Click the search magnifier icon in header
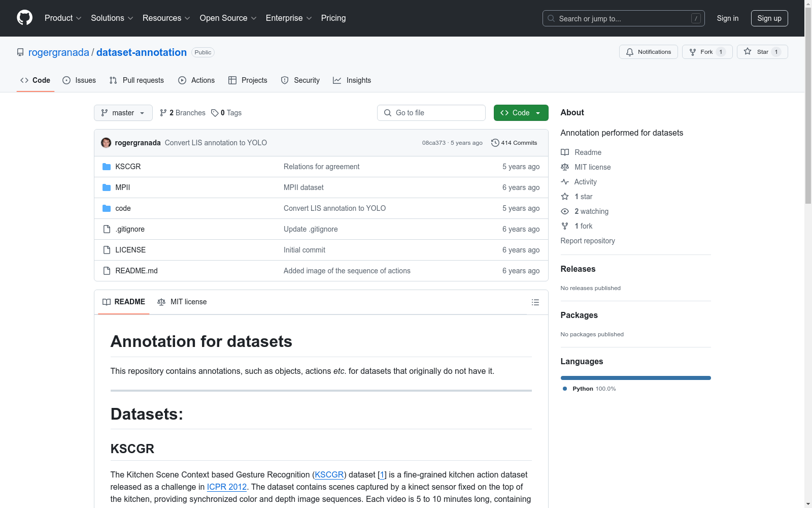The height and width of the screenshot is (508, 812). 551,18
